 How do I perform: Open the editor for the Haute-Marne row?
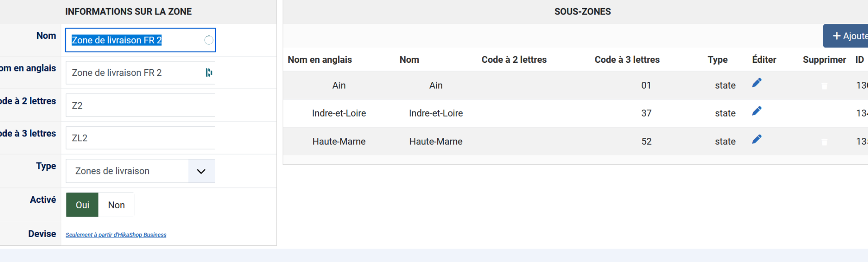pyautogui.click(x=757, y=139)
